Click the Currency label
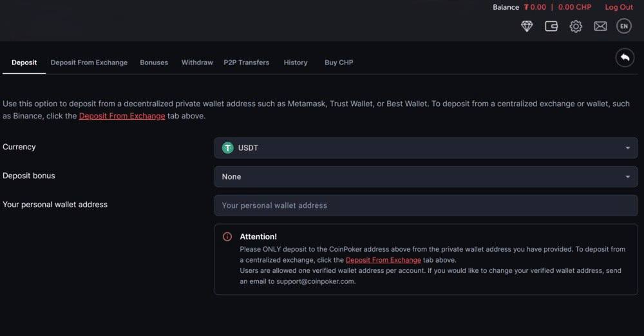 19,147
